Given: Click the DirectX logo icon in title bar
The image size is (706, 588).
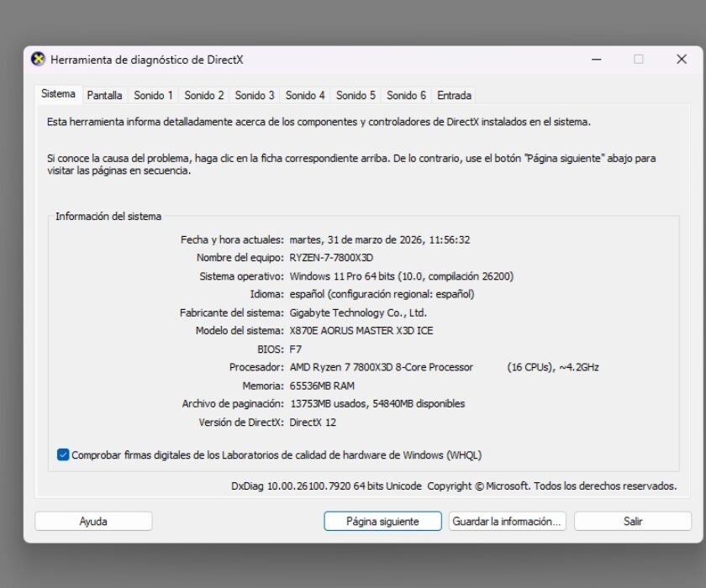Looking at the screenshot, I should tap(40, 60).
